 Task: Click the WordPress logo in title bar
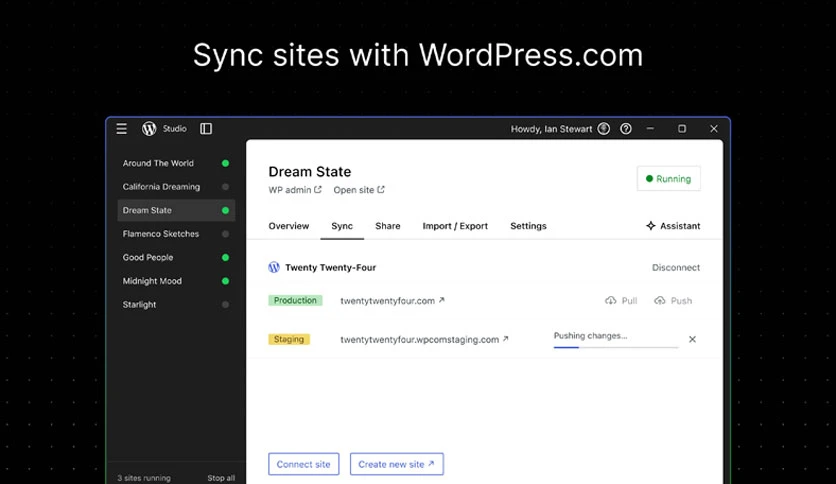[149, 128]
